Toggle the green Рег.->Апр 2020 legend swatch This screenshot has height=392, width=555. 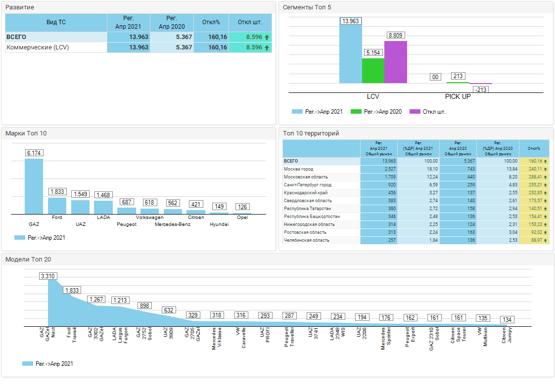click(x=356, y=112)
